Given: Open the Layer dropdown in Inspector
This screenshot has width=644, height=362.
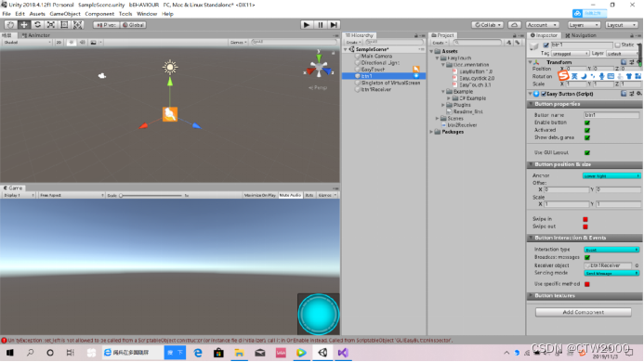Looking at the screenshot, I should click(x=623, y=53).
